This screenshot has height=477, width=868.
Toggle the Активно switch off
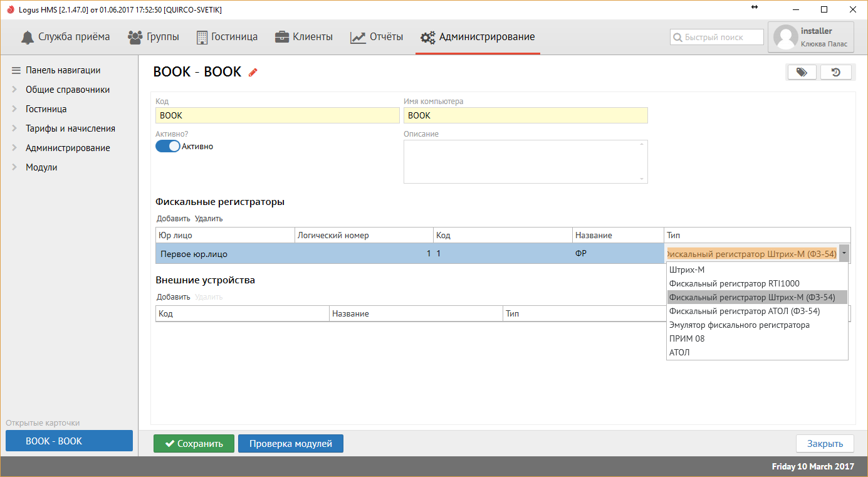tap(167, 146)
